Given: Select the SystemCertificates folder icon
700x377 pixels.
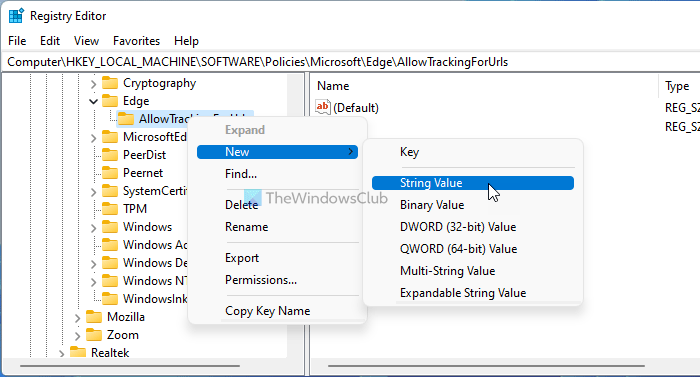Looking at the screenshot, I should point(110,191).
